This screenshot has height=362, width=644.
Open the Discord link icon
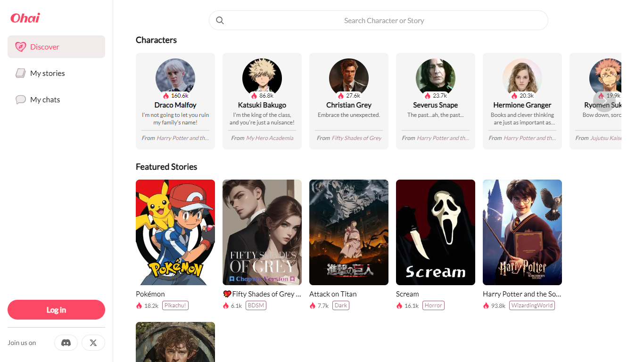[66, 343]
